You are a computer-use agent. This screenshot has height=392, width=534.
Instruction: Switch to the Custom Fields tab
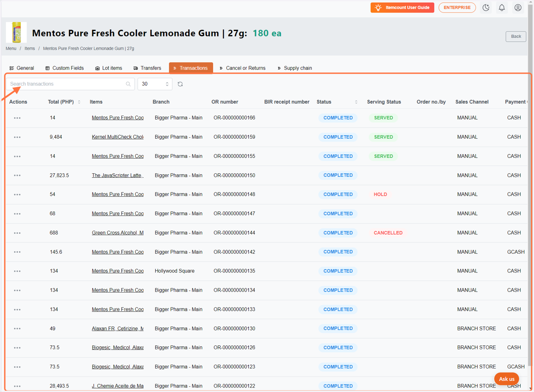pos(65,68)
